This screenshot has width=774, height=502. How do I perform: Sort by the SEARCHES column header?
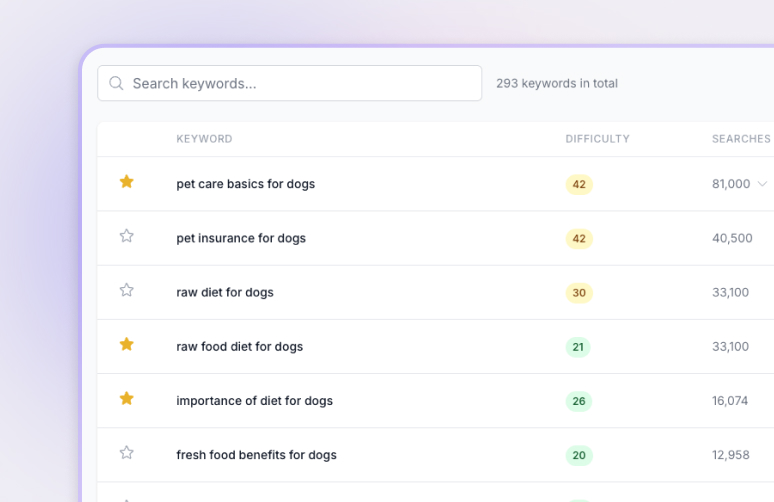tap(740, 139)
